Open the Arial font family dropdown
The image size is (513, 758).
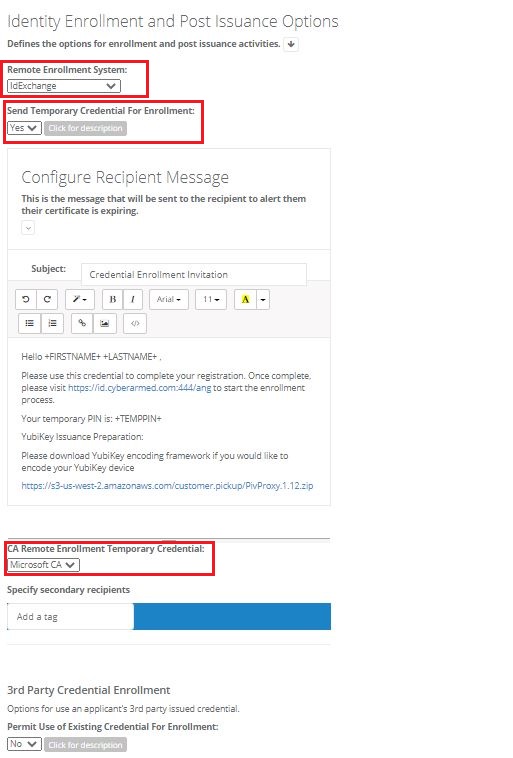coord(168,299)
